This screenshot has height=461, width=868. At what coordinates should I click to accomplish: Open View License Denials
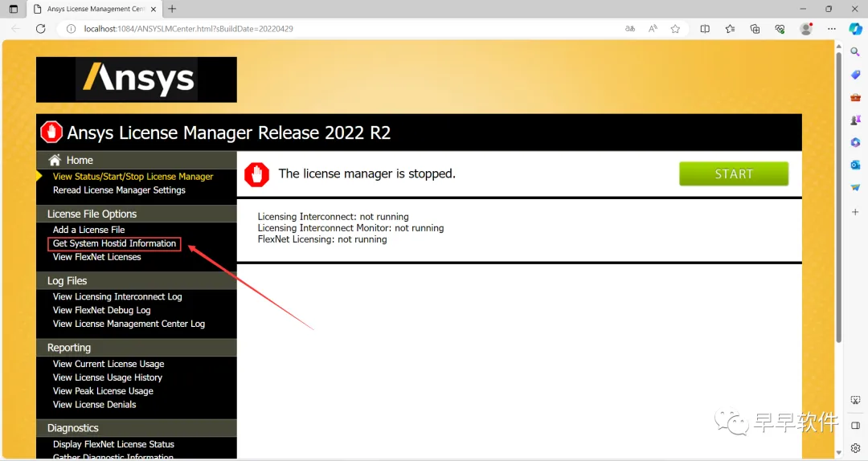point(94,405)
